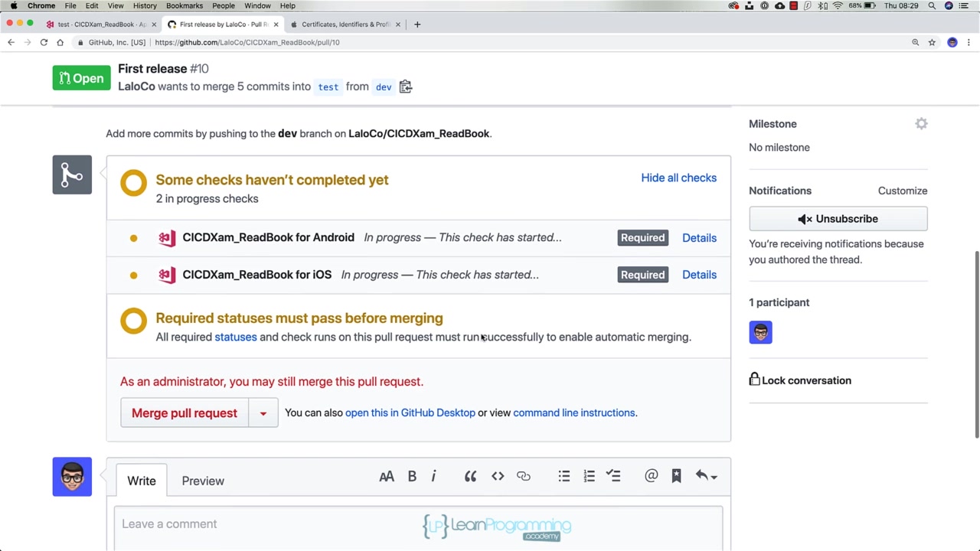This screenshot has height=551, width=980.
Task: Click the App Center icon for Android check
Action: tap(167, 237)
